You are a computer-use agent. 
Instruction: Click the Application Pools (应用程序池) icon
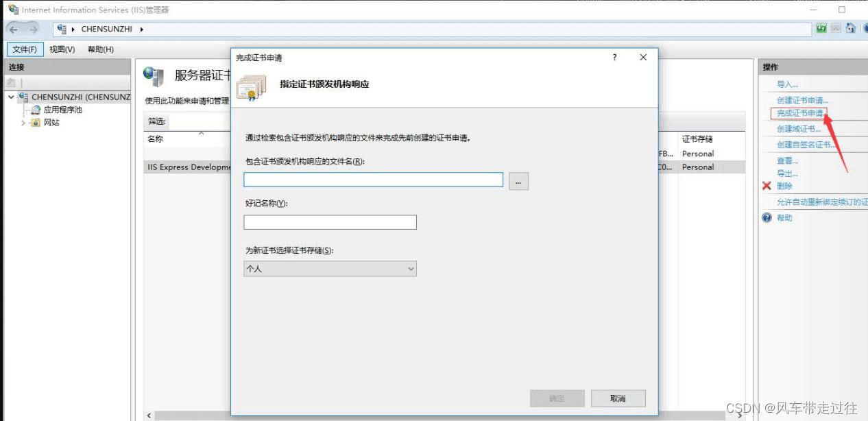36,110
